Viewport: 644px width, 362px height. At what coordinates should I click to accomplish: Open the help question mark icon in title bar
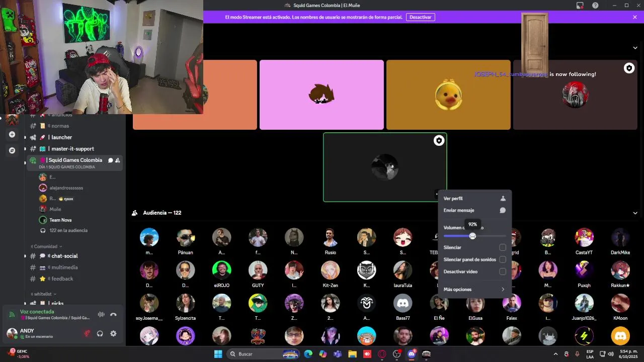pos(596,6)
